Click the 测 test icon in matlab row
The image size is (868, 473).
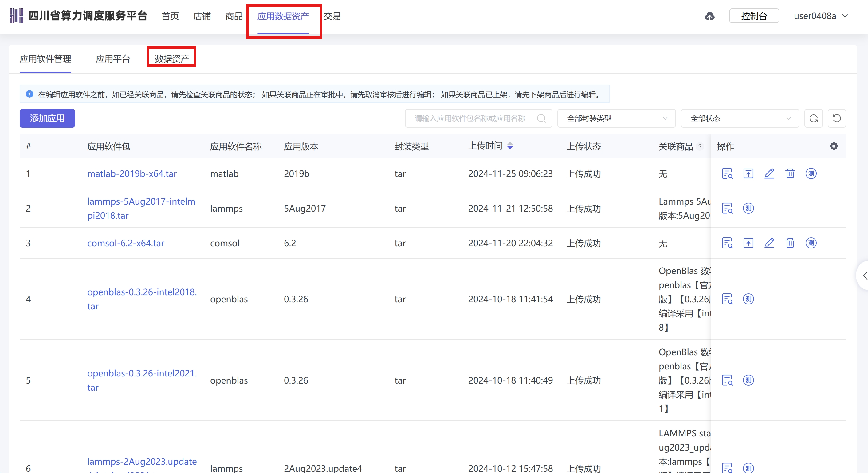point(811,173)
